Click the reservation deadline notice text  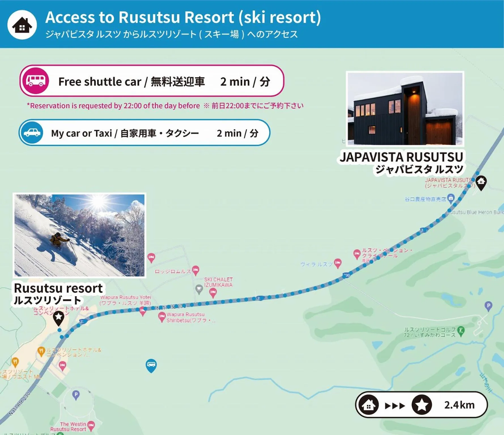click(166, 105)
